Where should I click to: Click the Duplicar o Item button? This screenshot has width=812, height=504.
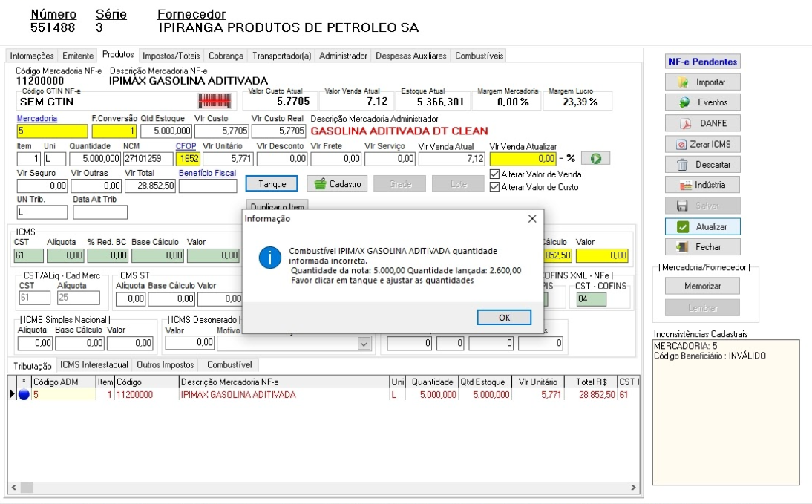click(277, 205)
